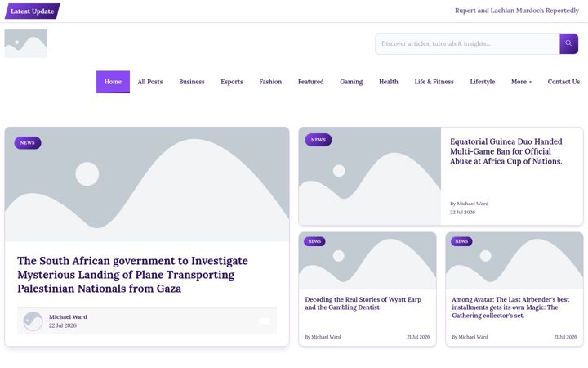Screen dimensions: 588x368
Task: Click the Equatorial Guinea article thumbnail
Action: (x=370, y=176)
